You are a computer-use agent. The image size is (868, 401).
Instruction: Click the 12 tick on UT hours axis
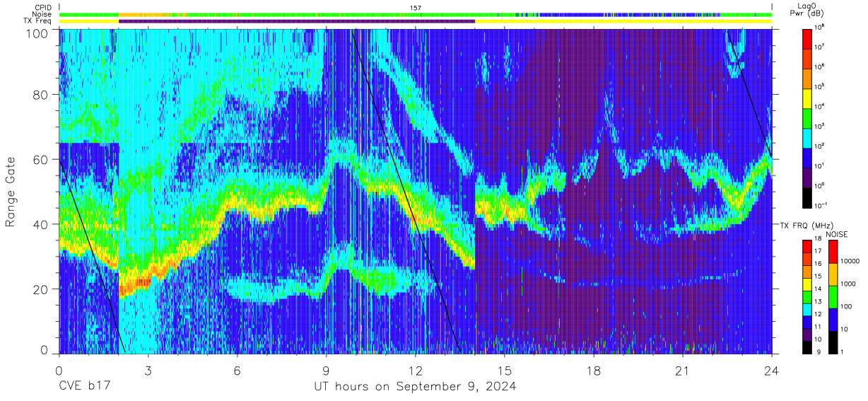point(415,370)
